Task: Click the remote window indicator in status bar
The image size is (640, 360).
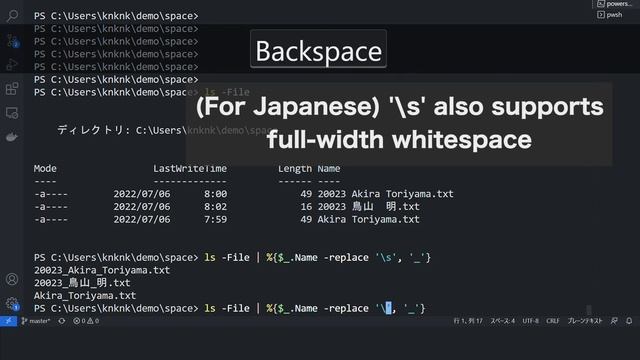Action: pos(8,321)
